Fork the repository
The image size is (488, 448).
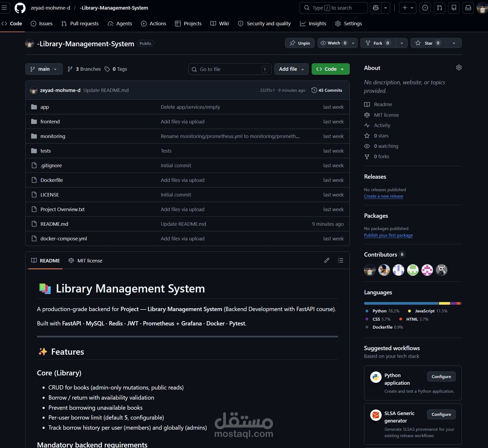pyautogui.click(x=378, y=43)
